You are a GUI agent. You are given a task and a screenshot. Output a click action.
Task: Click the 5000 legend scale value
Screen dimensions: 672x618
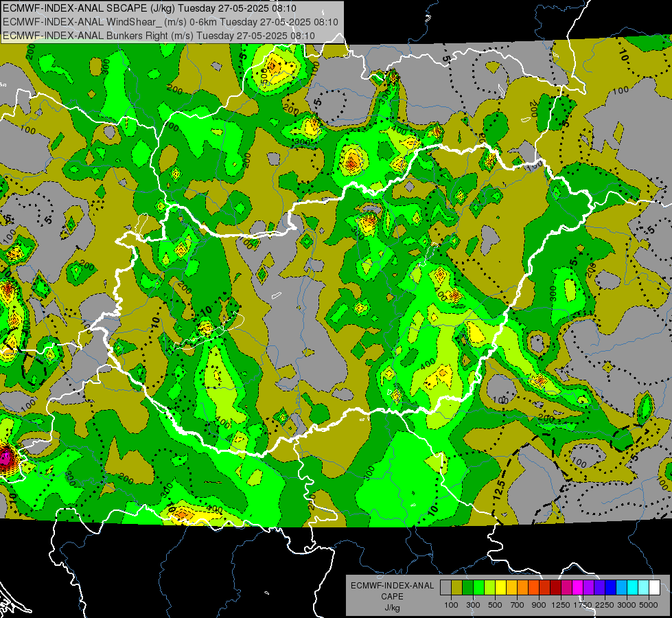click(649, 605)
